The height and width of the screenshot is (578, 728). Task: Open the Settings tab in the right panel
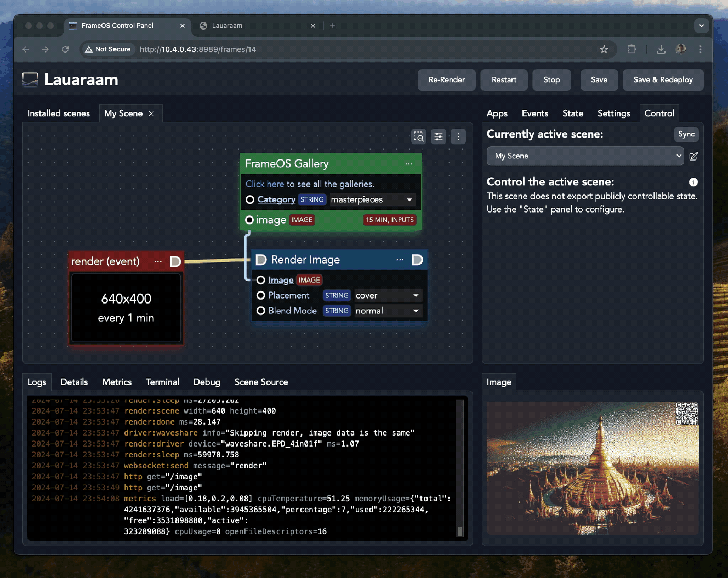pyautogui.click(x=613, y=113)
